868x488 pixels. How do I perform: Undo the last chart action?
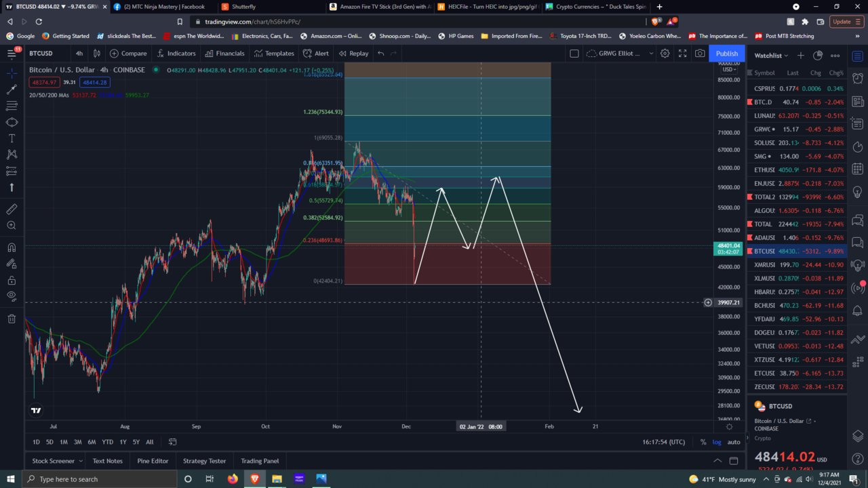pos(381,54)
